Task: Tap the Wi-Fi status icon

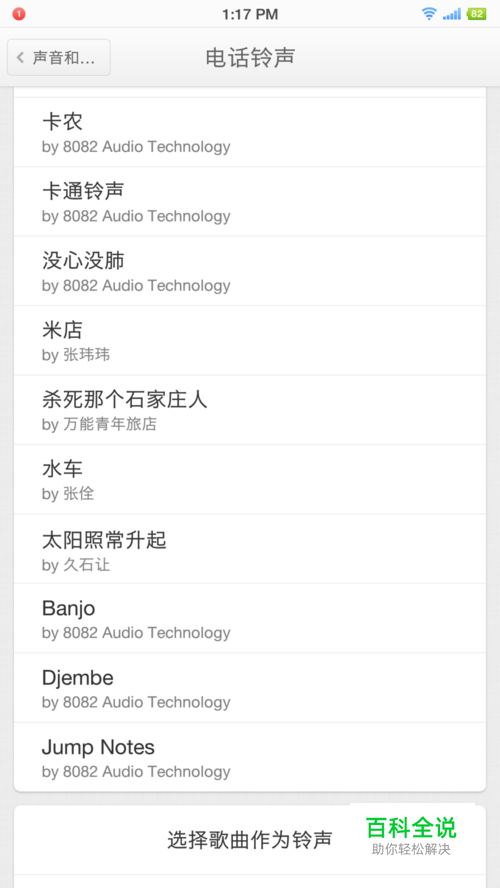Action: [x=429, y=14]
